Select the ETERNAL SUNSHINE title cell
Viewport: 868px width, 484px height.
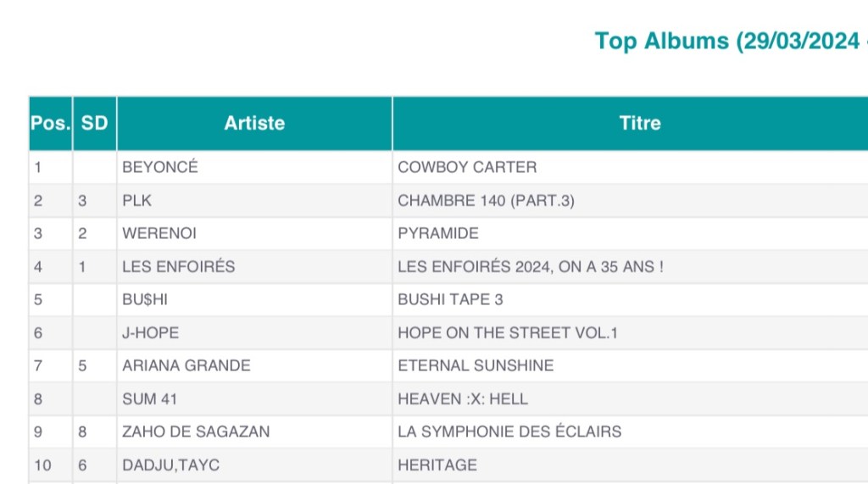tap(476, 365)
